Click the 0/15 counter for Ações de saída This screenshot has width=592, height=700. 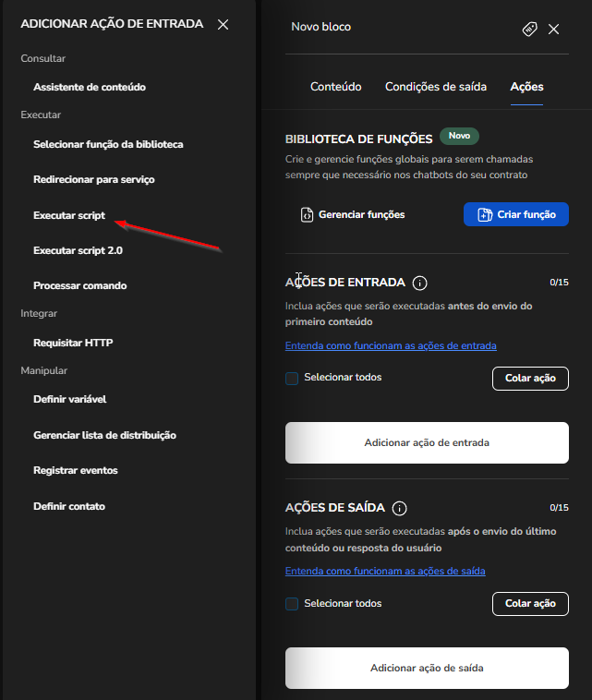coord(559,508)
